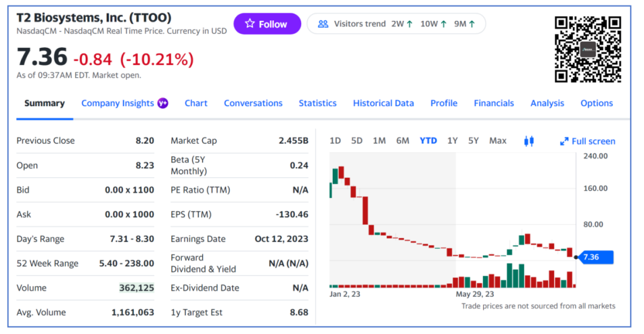
Task: Open the chart in Full screen
Action: (x=588, y=141)
